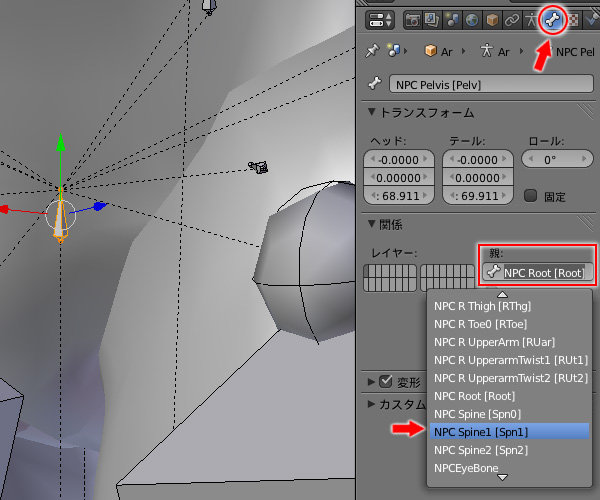Screen dimensions: 600x500
Task: Toggle the pin context icon
Action: pyautogui.click(x=372, y=50)
